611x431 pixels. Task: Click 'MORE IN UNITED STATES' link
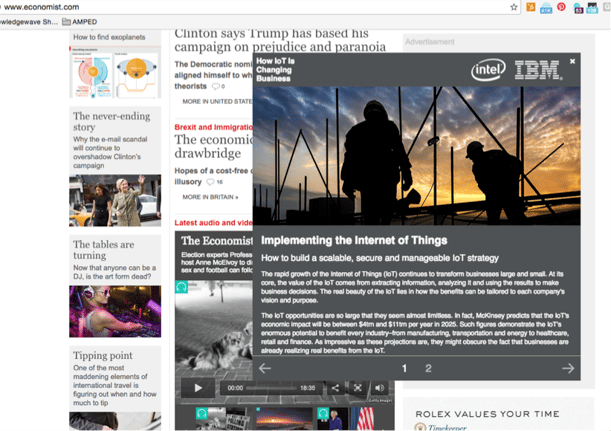tap(217, 101)
